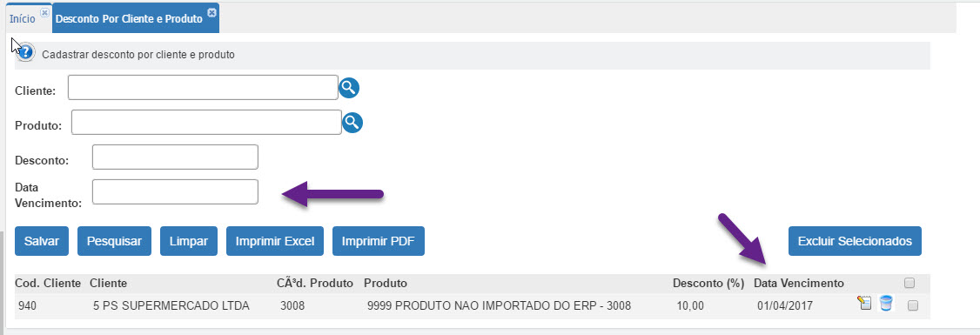The height and width of the screenshot is (335, 980).
Task: Focus the Cliente input field
Action: point(203,88)
